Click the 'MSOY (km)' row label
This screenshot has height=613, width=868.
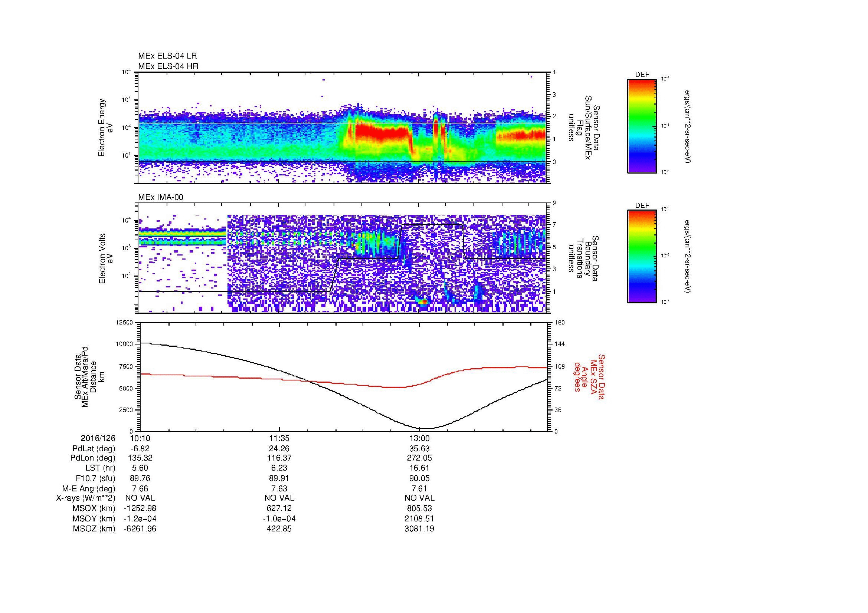[94, 518]
